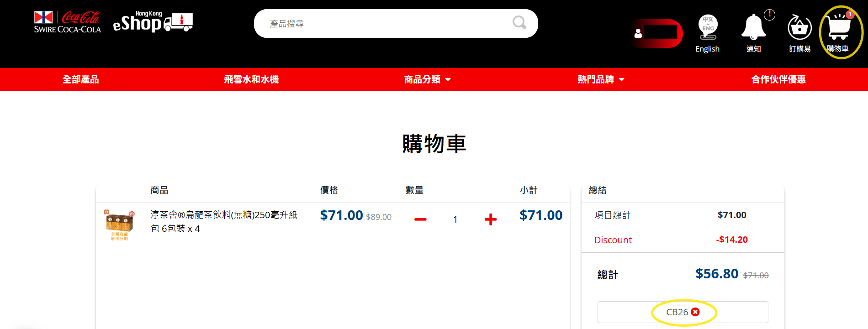The height and width of the screenshot is (329, 868).
Task: Click the quantity value field
Action: coord(455,219)
